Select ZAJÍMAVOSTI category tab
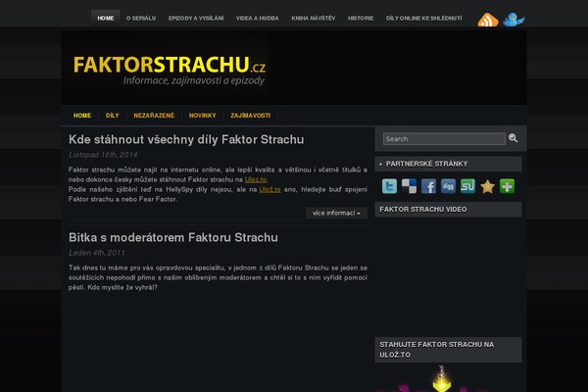 pos(251,116)
